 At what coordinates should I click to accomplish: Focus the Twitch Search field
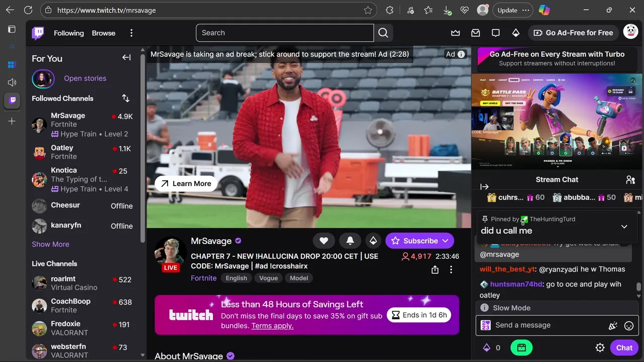285,33
